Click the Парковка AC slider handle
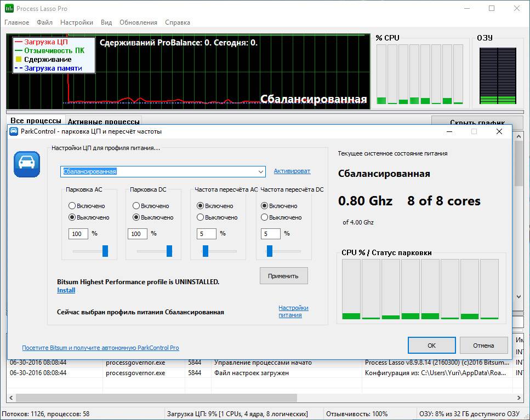 [x=105, y=251]
